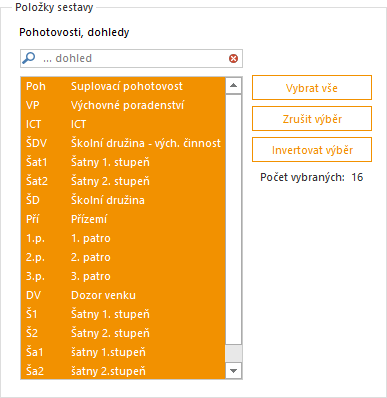This screenshot has height=398, width=387.
Task: Select the Š2 Šatny 2. stupeň row
Action: coord(123,333)
